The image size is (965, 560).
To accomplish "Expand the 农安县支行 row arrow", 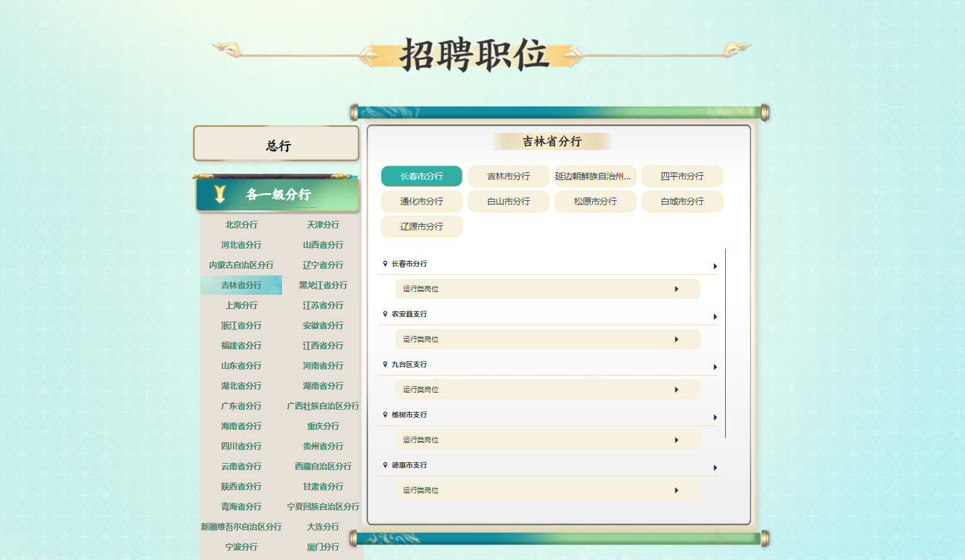I will pyautogui.click(x=715, y=316).
